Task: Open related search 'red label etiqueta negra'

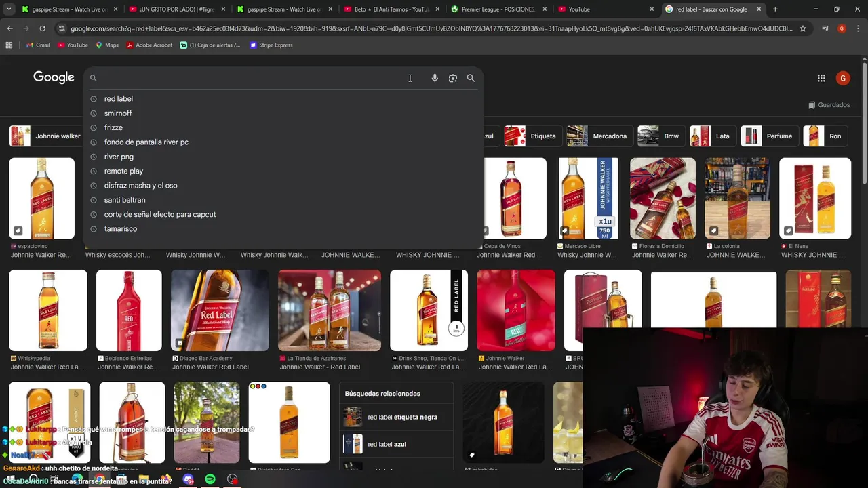Action: [396, 418]
